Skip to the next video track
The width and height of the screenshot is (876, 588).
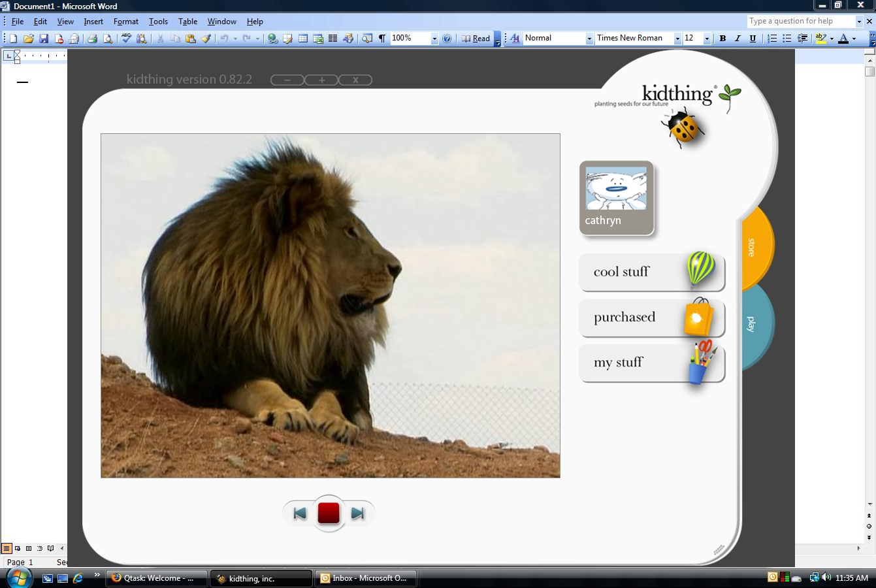pos(357,514)
